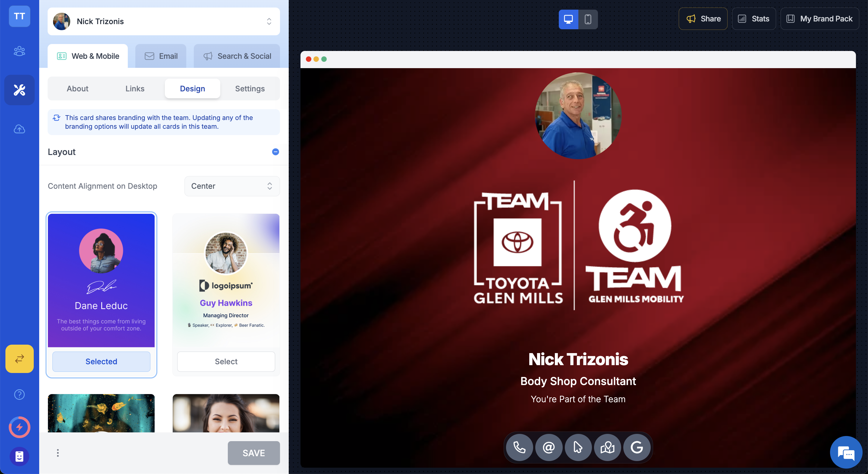Open the Settings tab
The image size is (868, 474).
250,88
